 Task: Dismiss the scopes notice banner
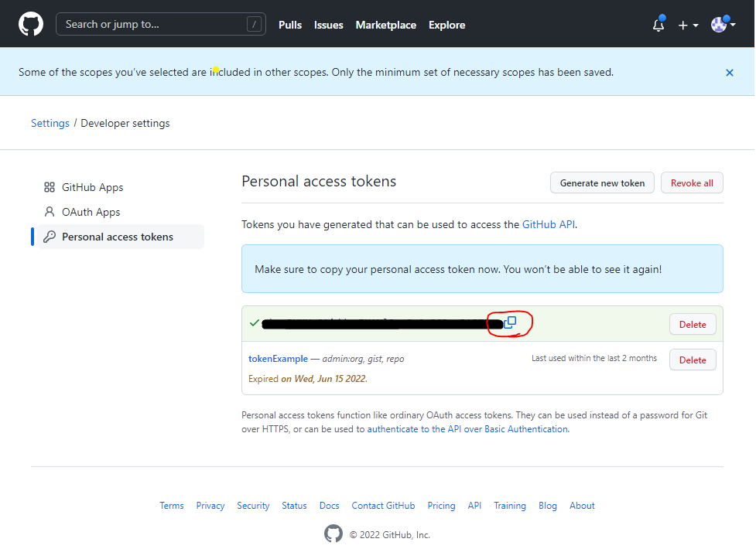(x=730, y=73)
